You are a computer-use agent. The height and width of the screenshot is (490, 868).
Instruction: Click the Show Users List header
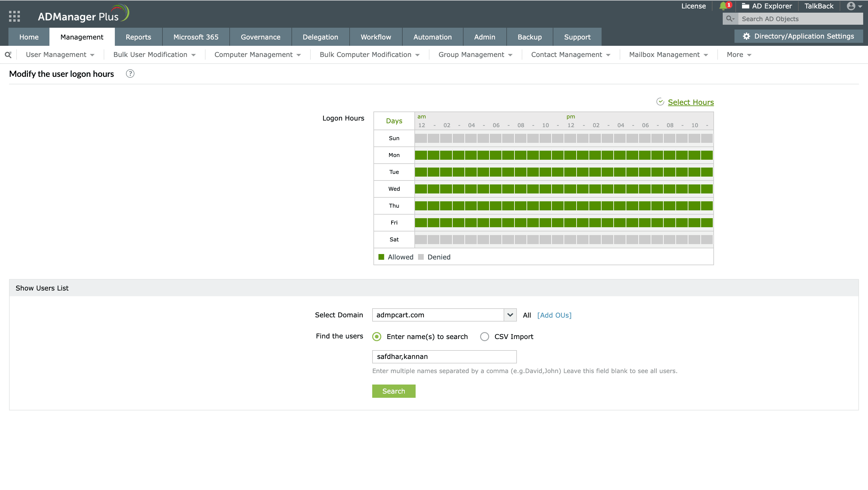(x=434, y=288)
